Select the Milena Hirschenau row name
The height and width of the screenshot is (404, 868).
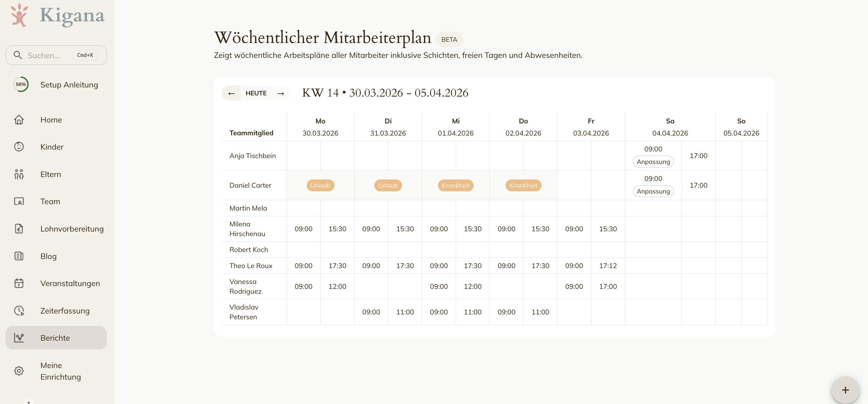point(247,229)
